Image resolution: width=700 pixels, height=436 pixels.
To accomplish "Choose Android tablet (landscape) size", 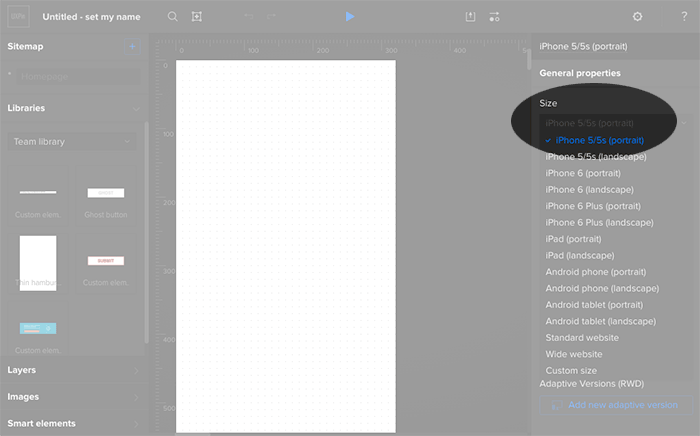I will click(601, 321).
